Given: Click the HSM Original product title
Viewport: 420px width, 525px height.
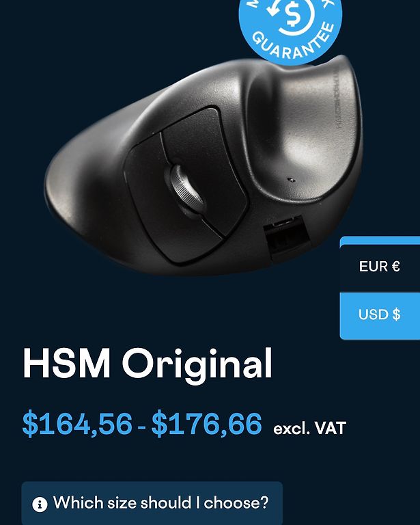Looking at the screenshot, I should point(148,364).
